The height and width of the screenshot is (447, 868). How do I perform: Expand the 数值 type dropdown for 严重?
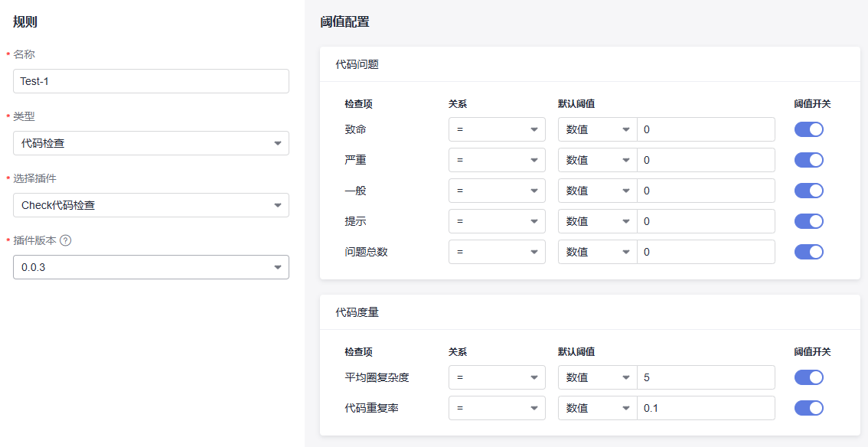point(597,160)
